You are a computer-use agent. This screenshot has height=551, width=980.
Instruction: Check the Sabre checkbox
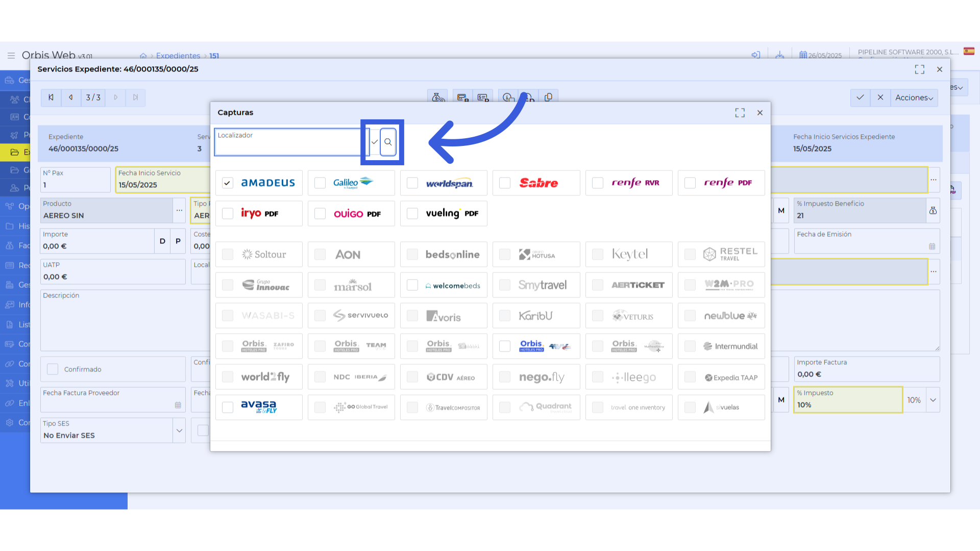tap(505, 183)
